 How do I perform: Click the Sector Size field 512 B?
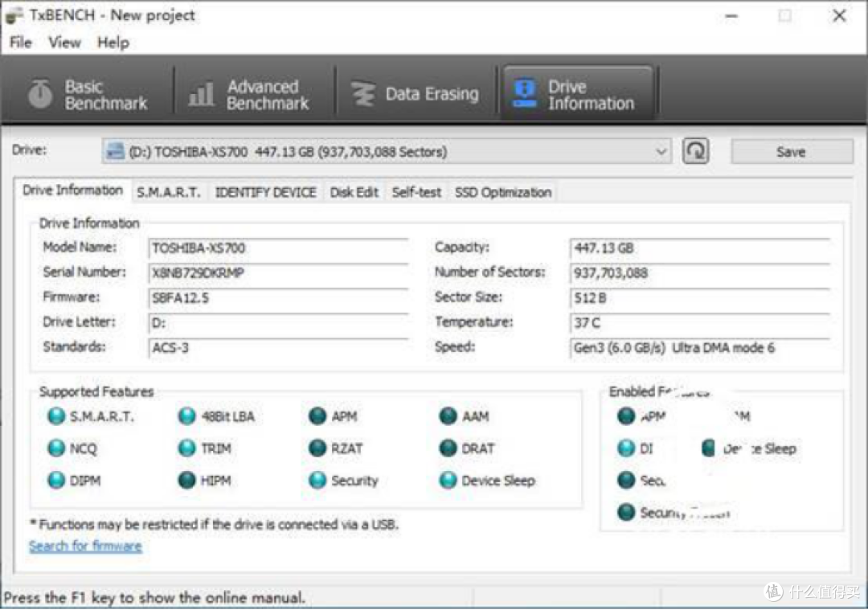(700, 298)
